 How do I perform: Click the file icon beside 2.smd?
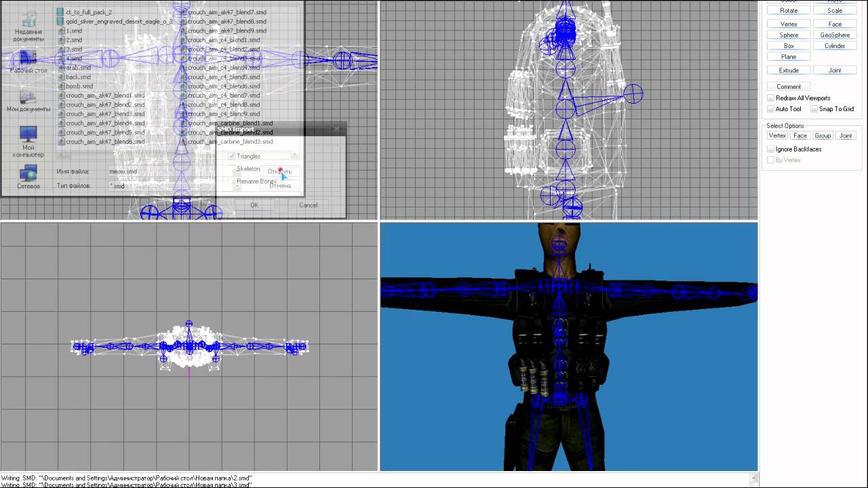[x=61, y=40]
